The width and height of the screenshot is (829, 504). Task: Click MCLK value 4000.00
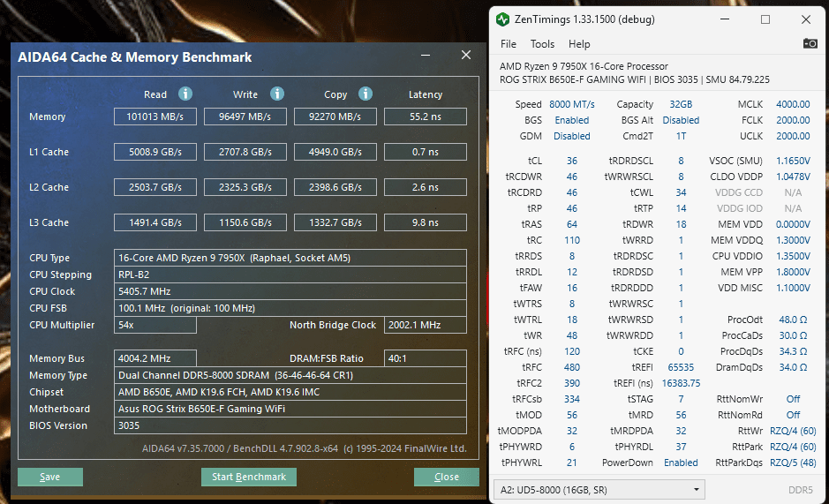(793, 104)
